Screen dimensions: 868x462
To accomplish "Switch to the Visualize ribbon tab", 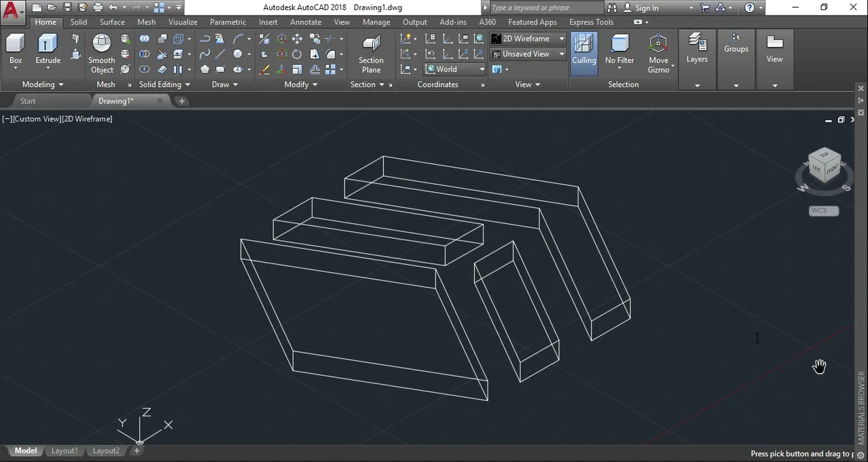I will [x=182, y=22].
